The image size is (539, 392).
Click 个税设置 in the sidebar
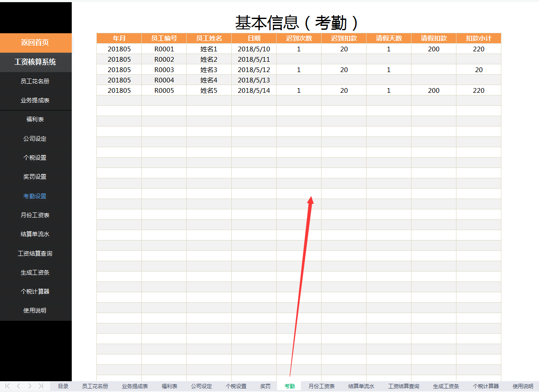tap(35, 158)
